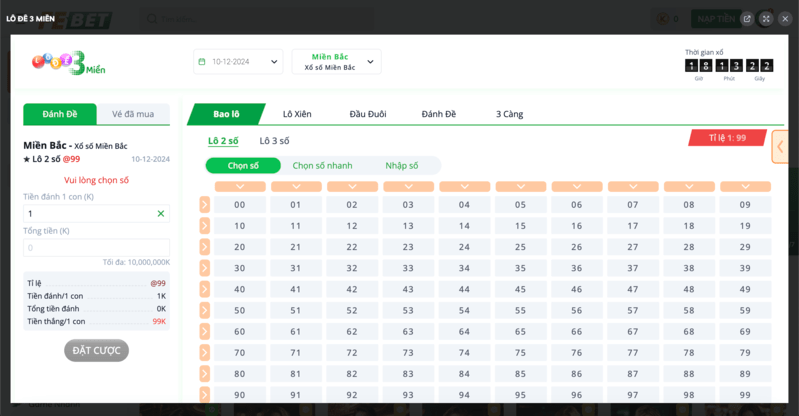Expand the Miền Bắc region dropdown
The width and height of the screenshot is (799, 416).
point(336,62)
